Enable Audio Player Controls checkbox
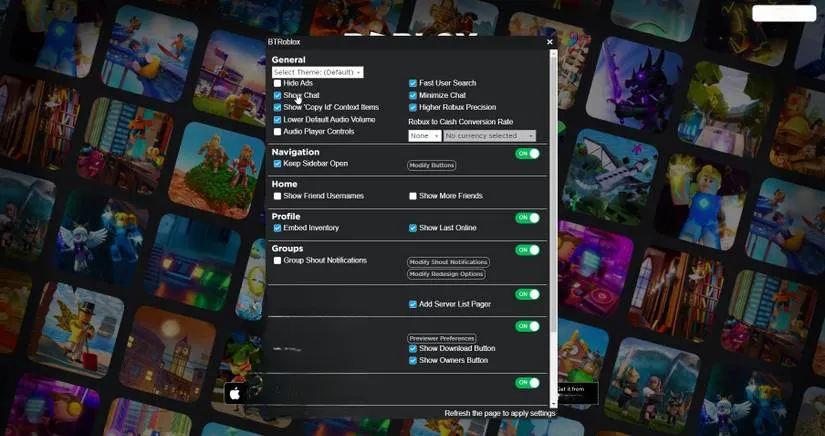Image resolution: width=825 pixels, height=436 pixels. 278,132
